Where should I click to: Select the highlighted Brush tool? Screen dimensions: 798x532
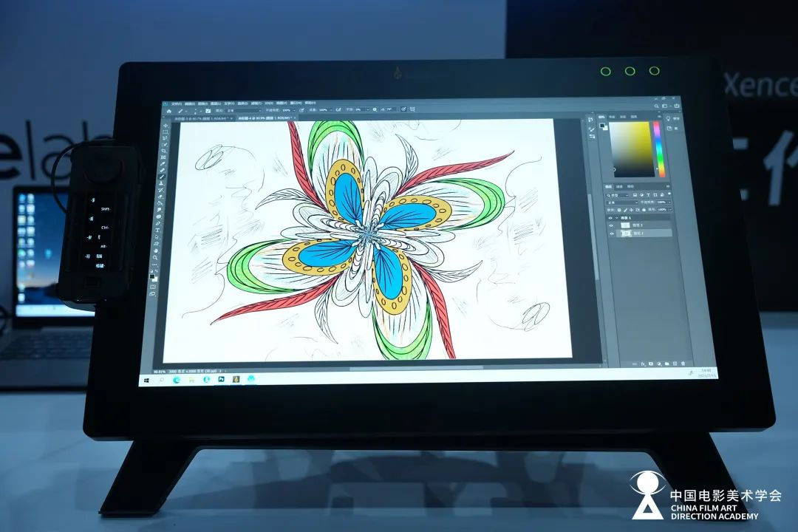click(x=162, y=177)
